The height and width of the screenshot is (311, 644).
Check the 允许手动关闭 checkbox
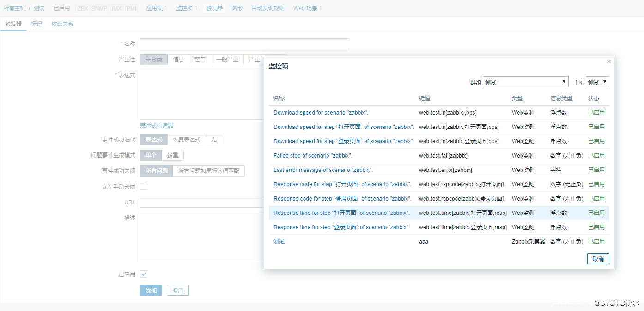point(144,186)
